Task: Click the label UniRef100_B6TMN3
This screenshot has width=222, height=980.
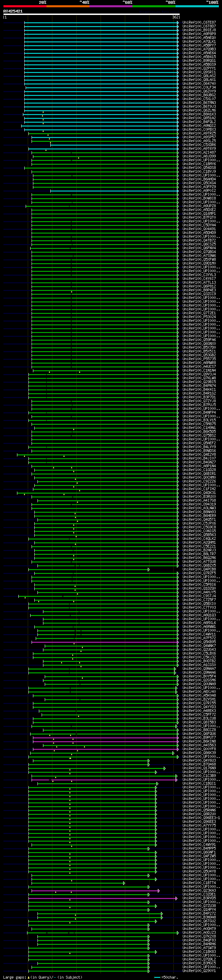Action: coord(199,103)
